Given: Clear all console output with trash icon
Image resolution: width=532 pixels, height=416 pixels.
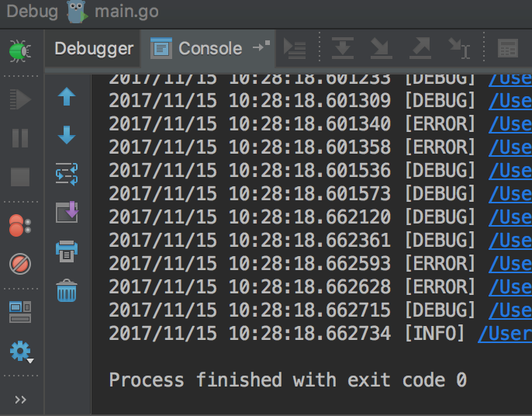Looking at the screenshot, I should click(x=67, y=291).
